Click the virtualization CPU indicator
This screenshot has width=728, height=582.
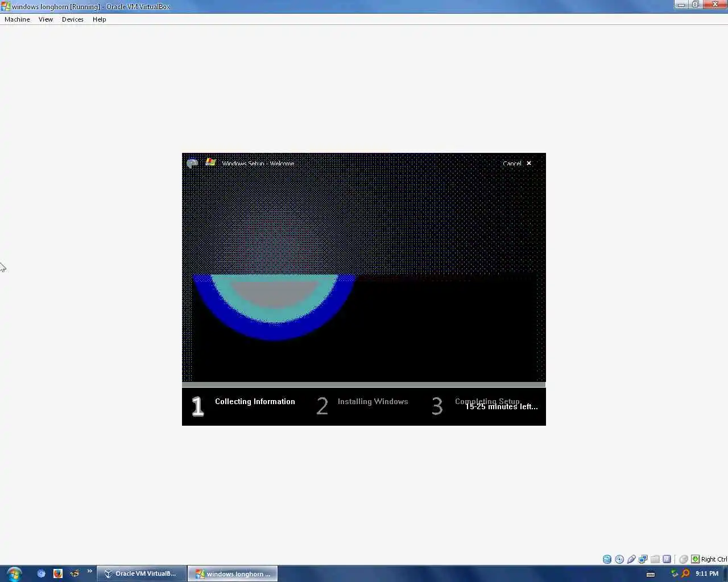coord(667,559)
